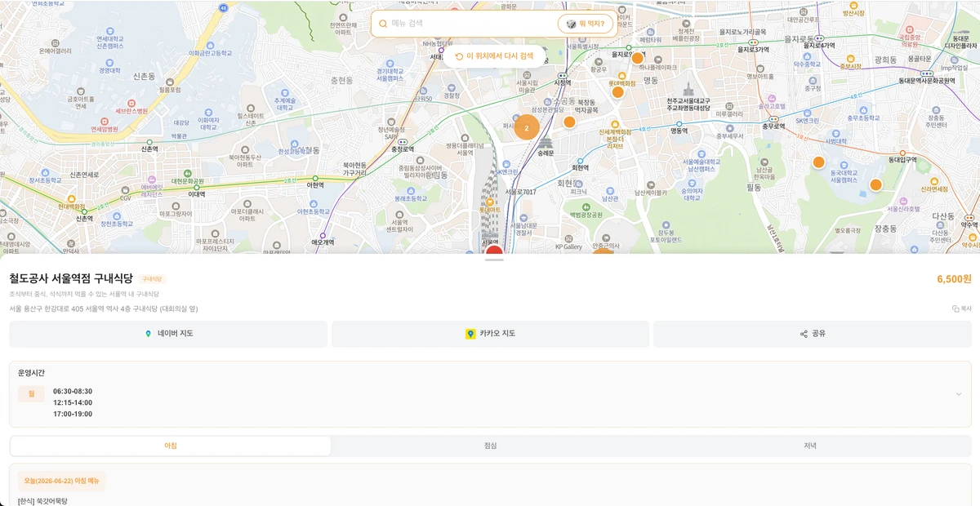Viewport: 980px width, 506px height.
Task: Click the 신세계백화점 본점 더 리저브 label
Action: [616, 139]
